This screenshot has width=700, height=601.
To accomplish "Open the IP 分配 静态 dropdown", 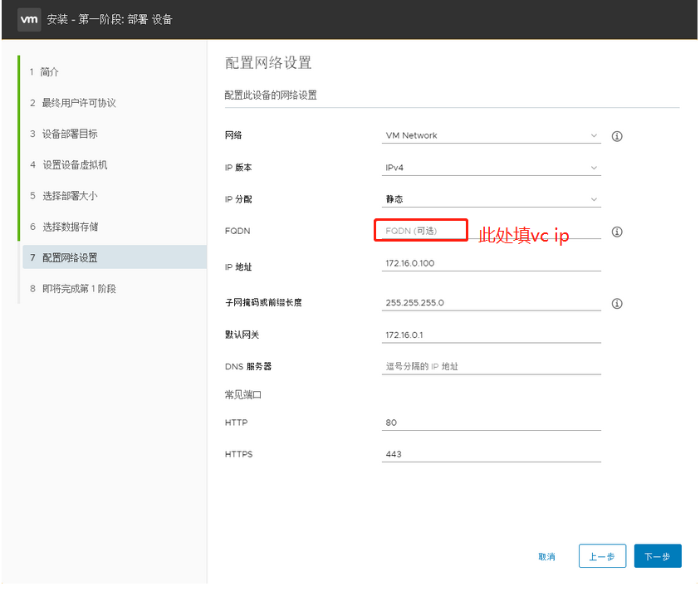I will click(x=491, y=199).
